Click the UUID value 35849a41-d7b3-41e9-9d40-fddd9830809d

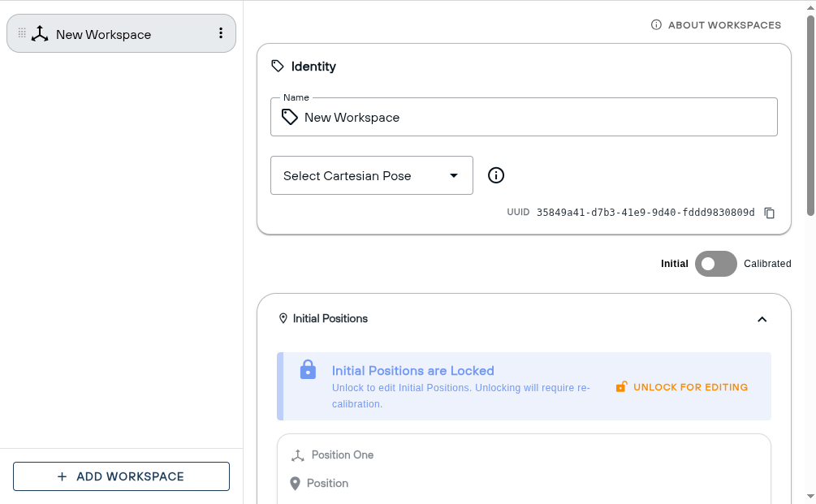point(645,212)
